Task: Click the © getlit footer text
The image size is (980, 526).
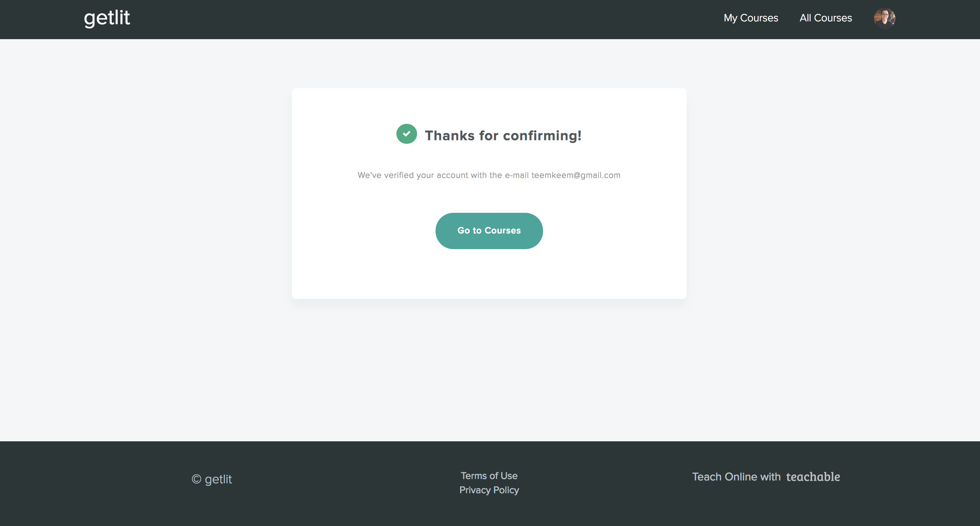Action: [x=211, y=479]
